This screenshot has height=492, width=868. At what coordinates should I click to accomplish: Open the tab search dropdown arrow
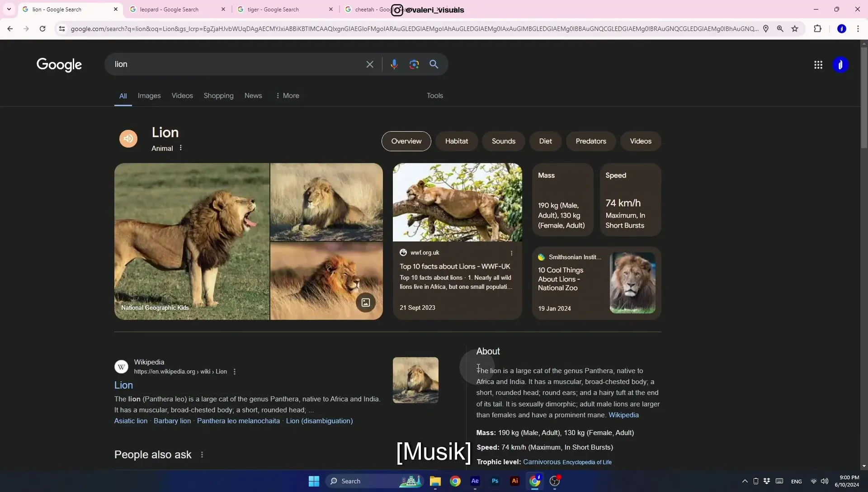(9, 9)
